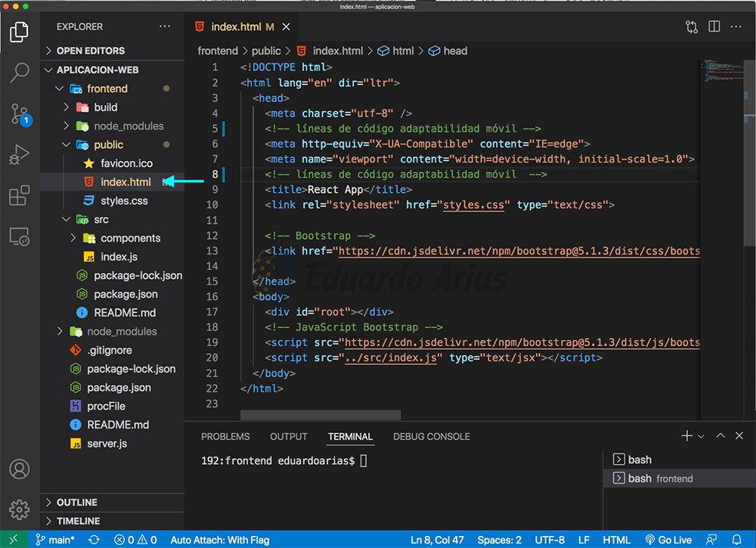Expand the components folder
The width and height of the screenshot is (756, 548).
[x=112, y=238]
